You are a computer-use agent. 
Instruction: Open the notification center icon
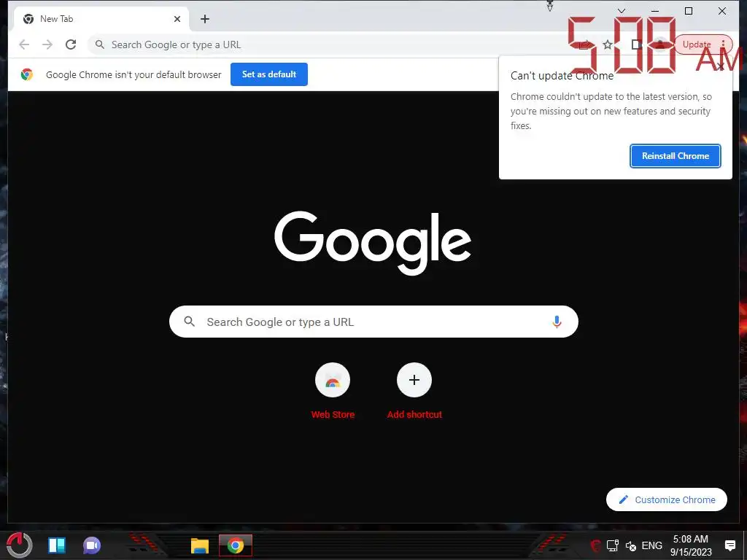coord(729,545)
